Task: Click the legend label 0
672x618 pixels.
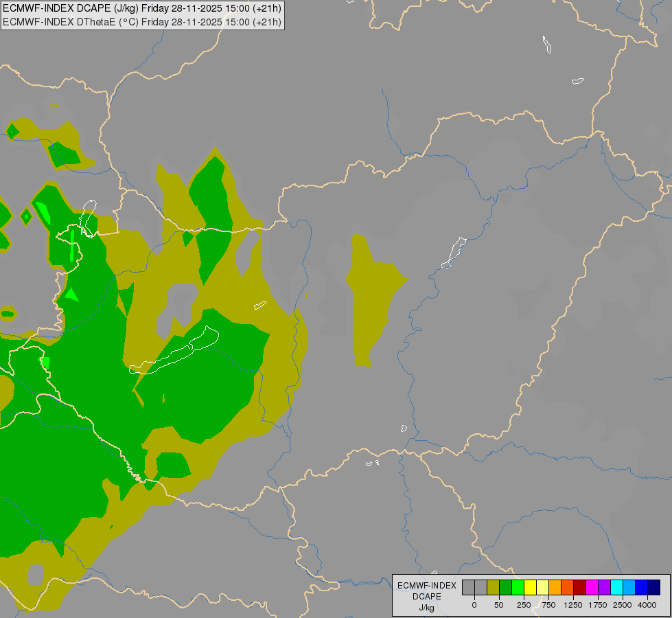Action: [474, 605]
